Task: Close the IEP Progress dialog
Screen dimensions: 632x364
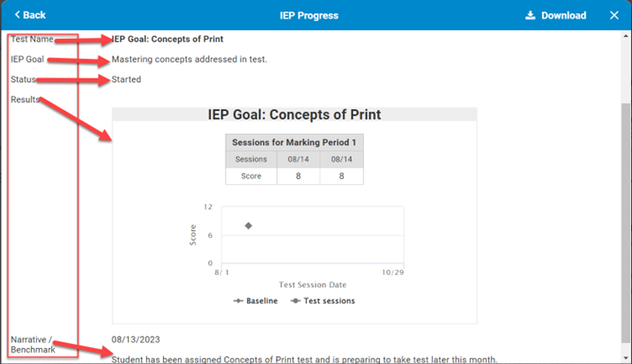Action: (x=613, y=15)
